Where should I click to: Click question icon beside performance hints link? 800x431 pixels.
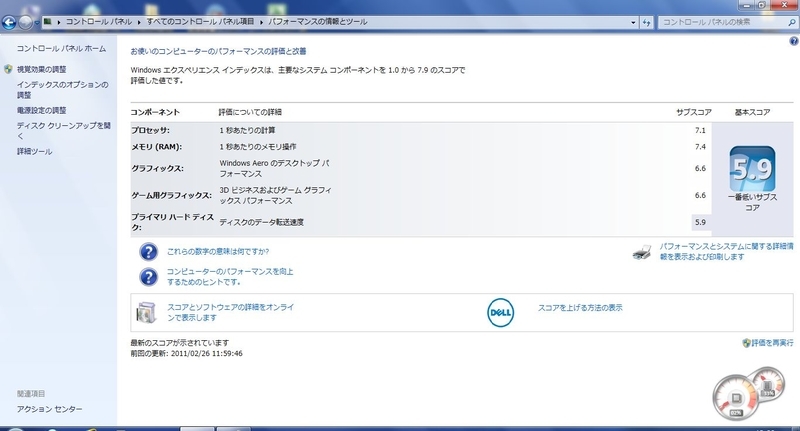148,277
